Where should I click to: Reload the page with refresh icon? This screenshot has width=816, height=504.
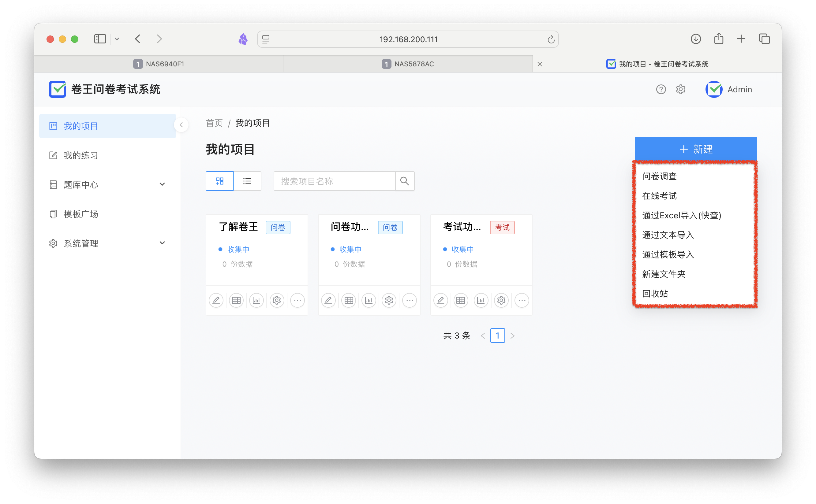[551, 39]
